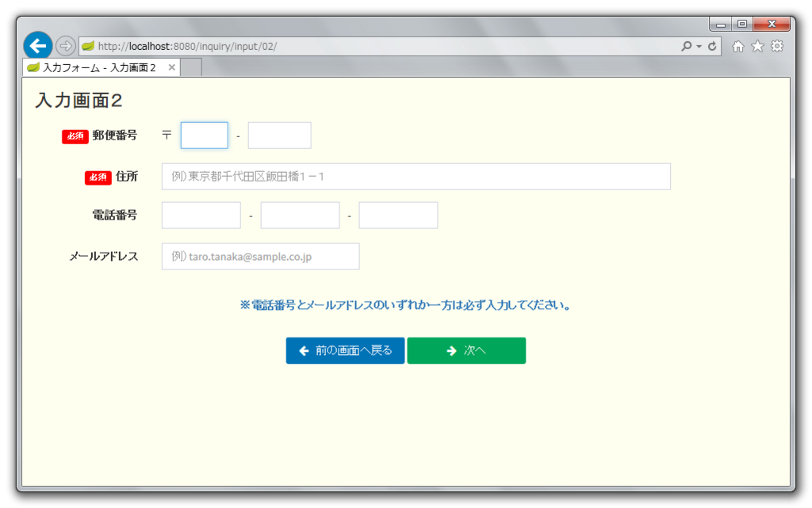Click the 必須 badge beside 住所
This screenshot has width=812, height=508.
point(98,178)
